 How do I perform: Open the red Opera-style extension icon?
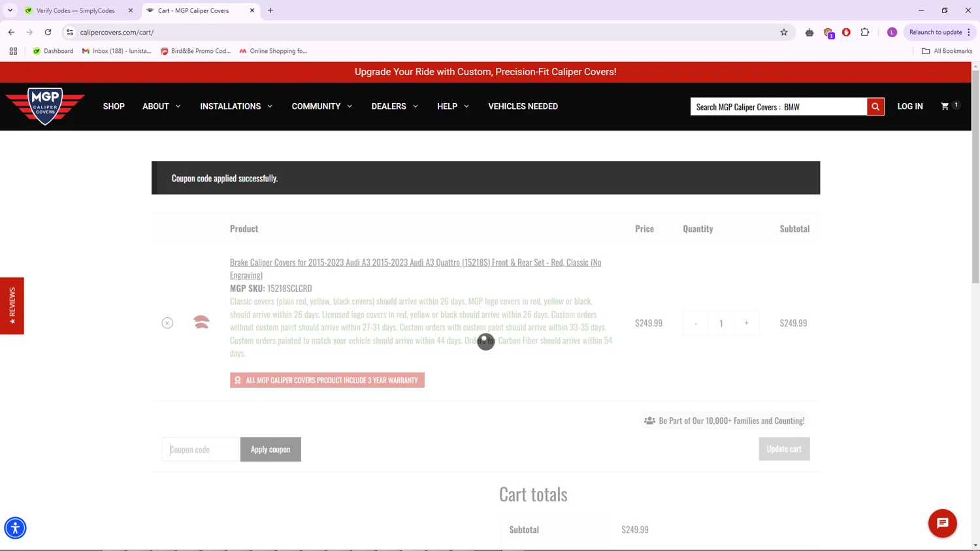coord(846,32)
